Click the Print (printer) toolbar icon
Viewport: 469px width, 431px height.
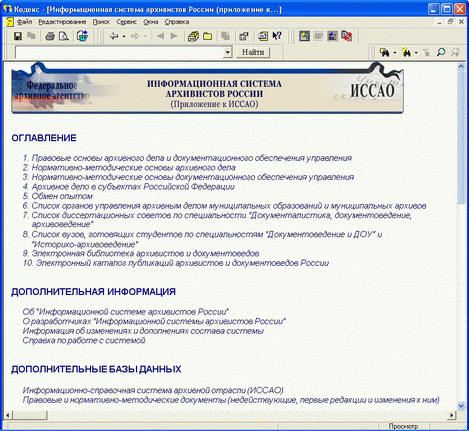click(50, 36)
